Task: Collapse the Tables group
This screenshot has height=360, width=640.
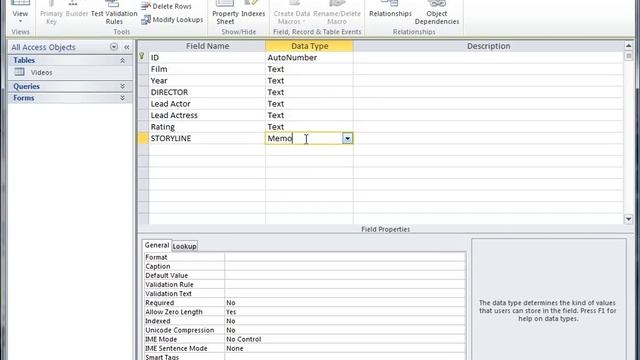Action: coord(122,60)
